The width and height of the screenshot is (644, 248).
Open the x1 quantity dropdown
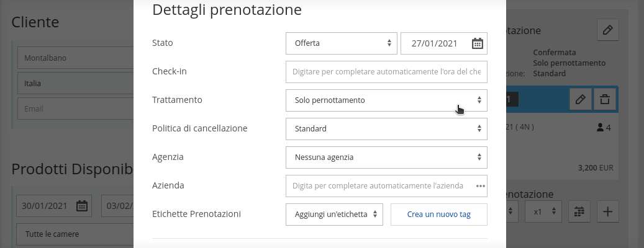[543, 211]
